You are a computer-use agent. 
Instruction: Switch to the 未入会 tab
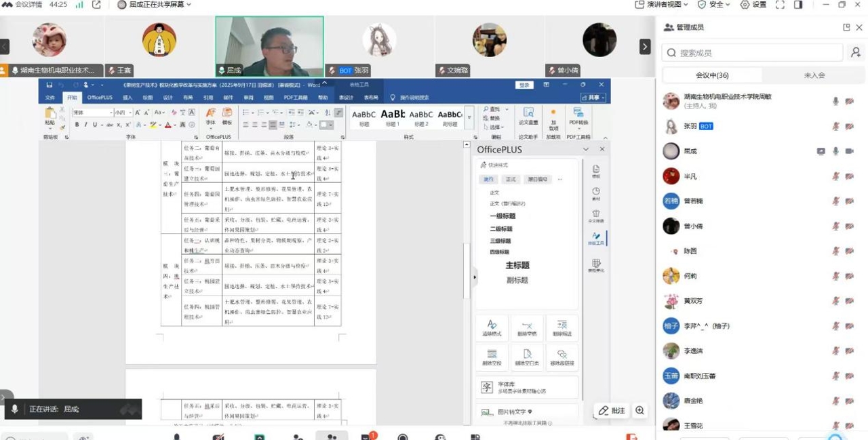click(x=814, y=75)
